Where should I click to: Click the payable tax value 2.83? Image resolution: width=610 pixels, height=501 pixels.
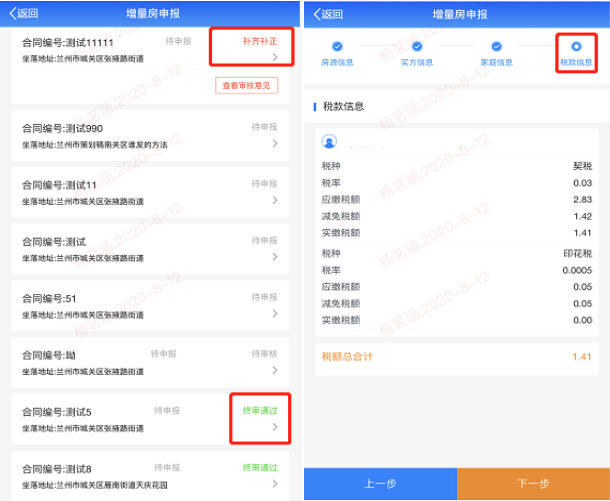point(583,200)
